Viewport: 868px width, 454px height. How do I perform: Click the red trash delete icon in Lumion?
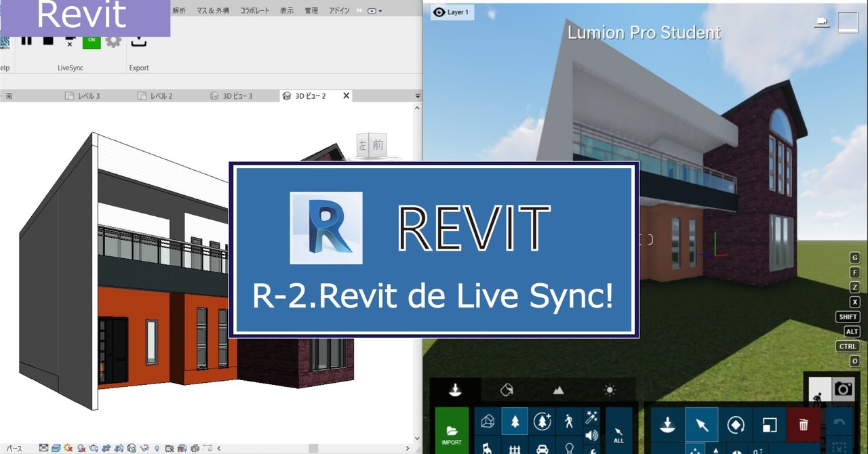tap(804, 425)
